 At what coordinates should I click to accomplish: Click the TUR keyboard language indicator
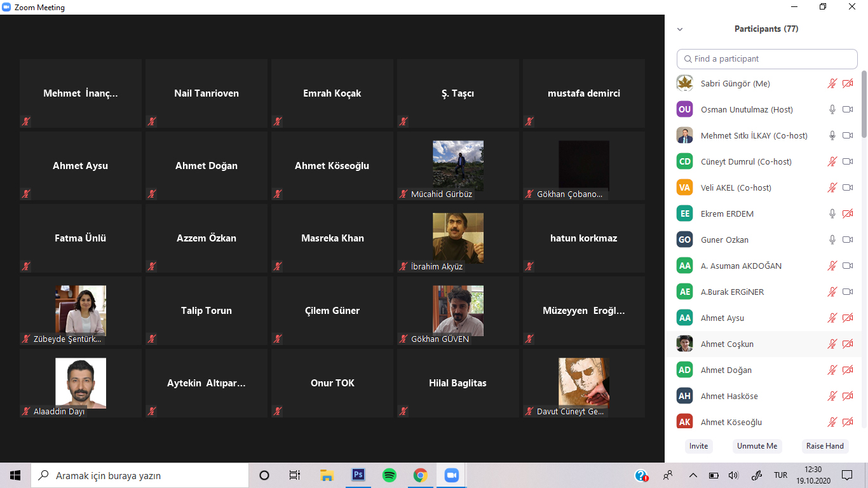(x=780, y=475)
